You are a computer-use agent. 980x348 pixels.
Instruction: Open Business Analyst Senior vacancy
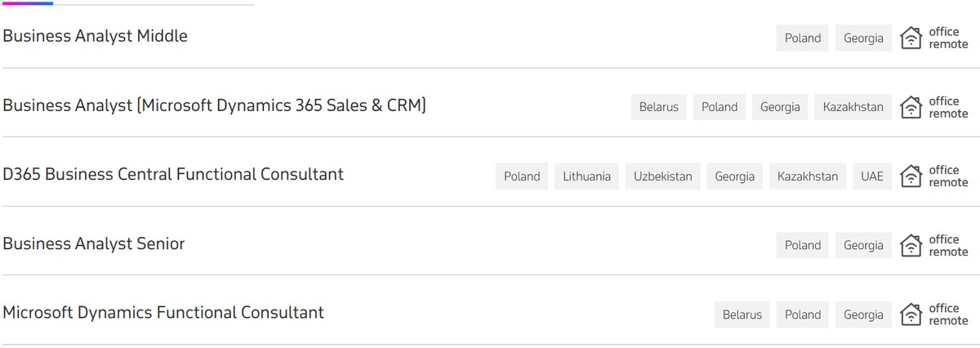point(94,243)
